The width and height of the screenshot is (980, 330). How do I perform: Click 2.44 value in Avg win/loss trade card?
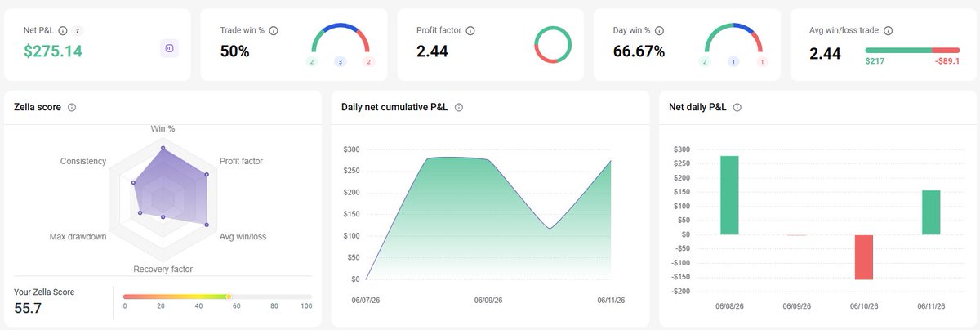(825, 55)
